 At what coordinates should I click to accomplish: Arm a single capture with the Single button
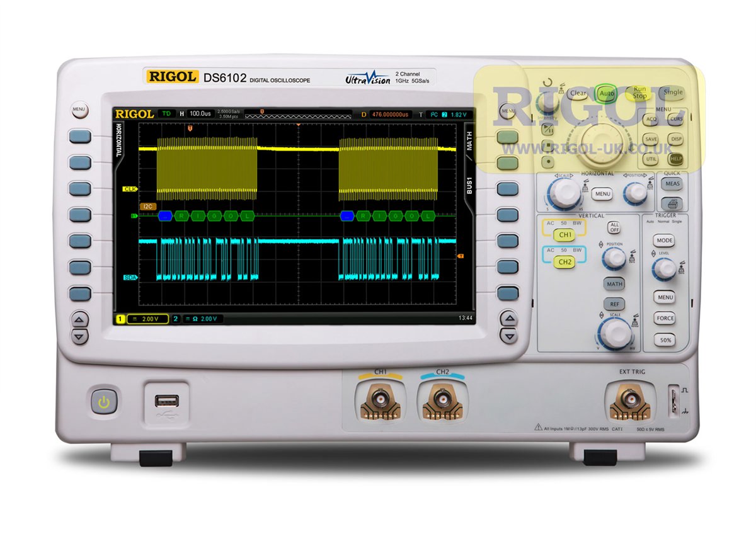(672, 93)
